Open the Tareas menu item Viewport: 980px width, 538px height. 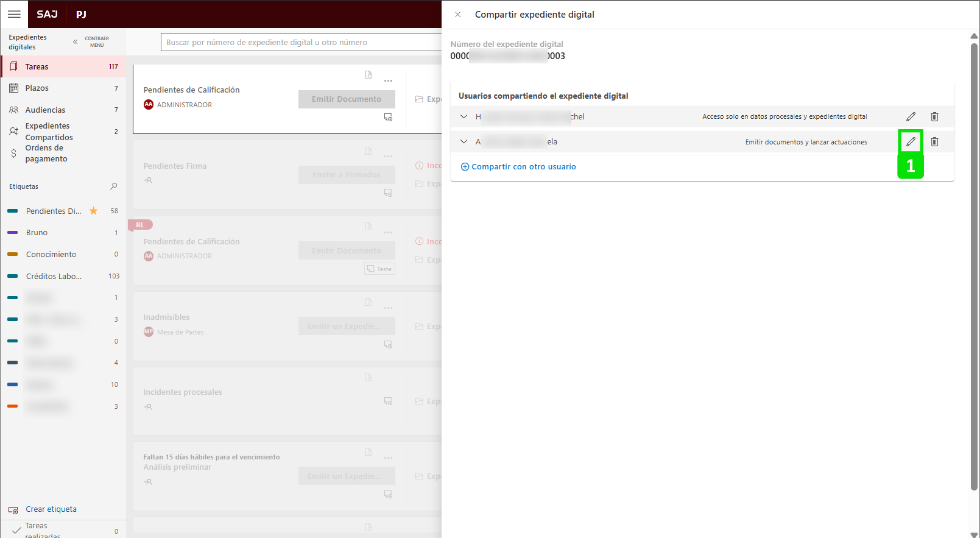pos(37,67)
